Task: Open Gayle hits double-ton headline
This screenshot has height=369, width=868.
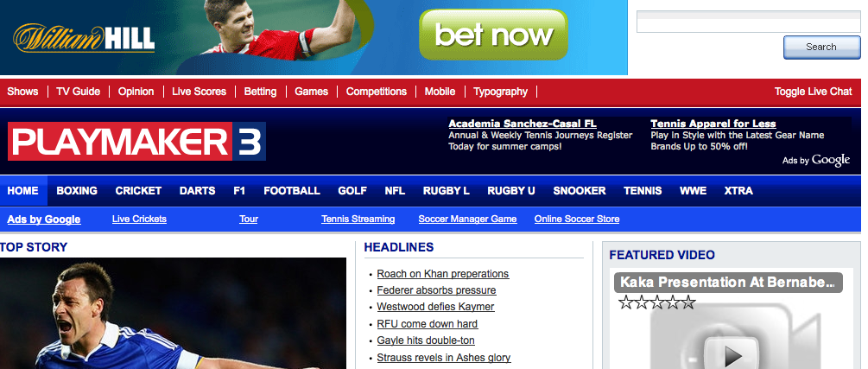Action: coord(426,340)
